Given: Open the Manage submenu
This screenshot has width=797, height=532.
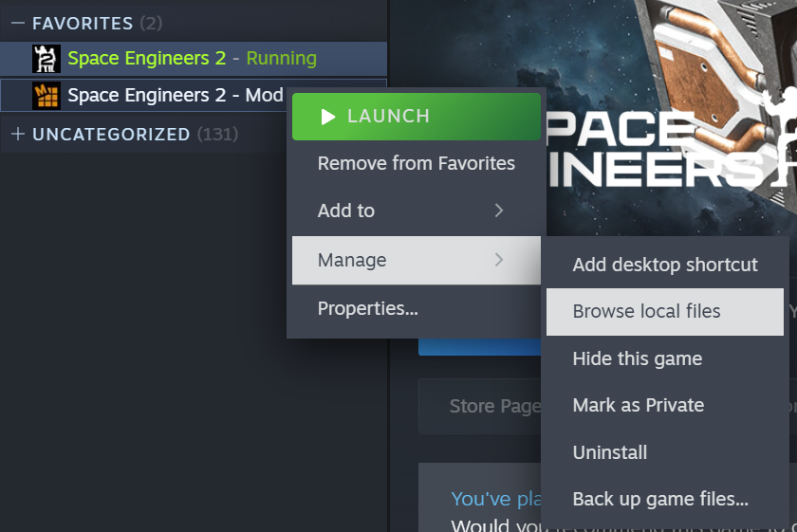Looking at the screenshot, I should [417, 260].
